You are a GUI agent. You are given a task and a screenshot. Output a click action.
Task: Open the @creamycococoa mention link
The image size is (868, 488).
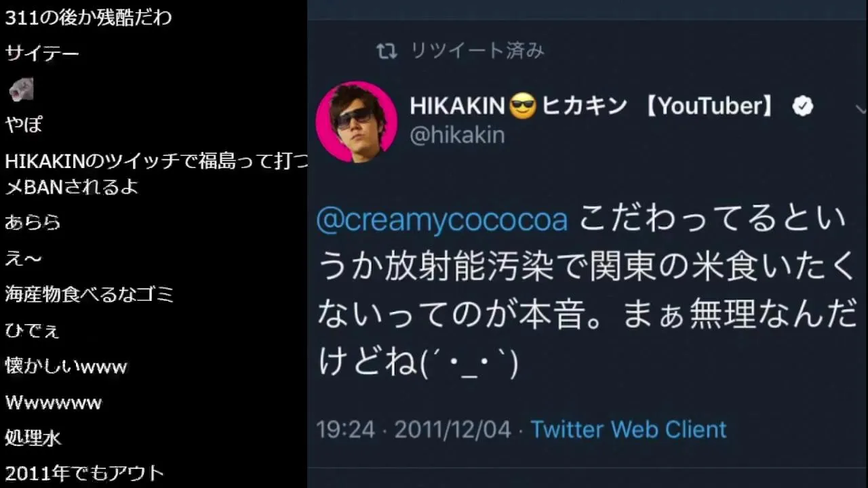click(442, 221)
